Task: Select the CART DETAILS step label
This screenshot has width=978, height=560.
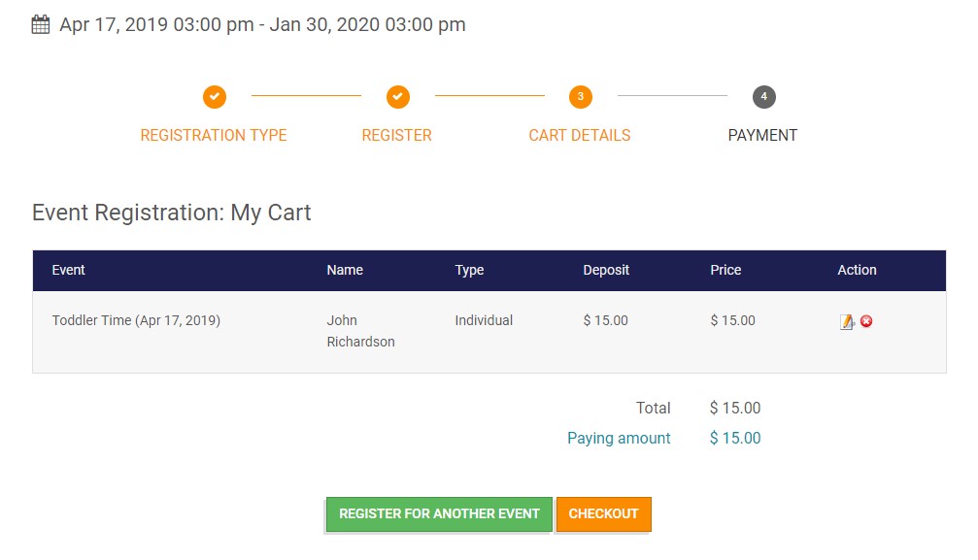Action: coord(580,135)
